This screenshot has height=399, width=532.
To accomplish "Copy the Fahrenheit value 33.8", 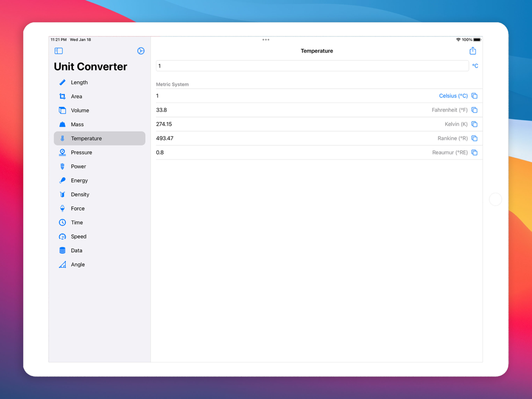I will click(475, 110).
